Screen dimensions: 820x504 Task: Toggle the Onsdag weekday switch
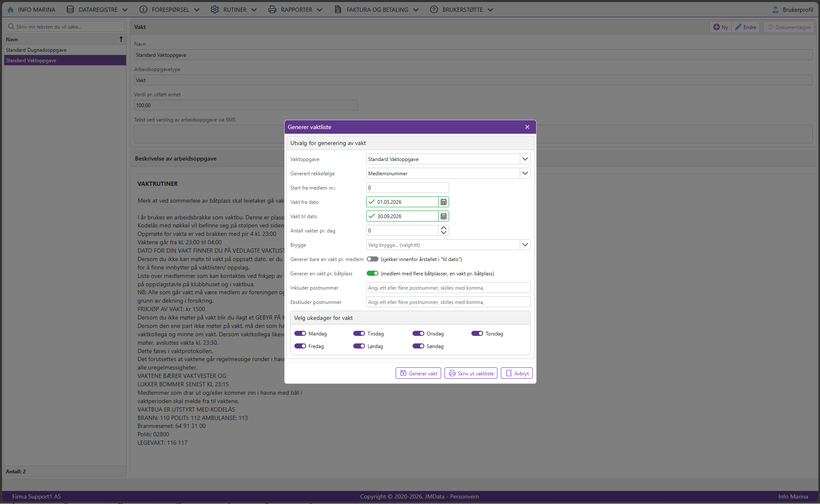[x=418, y=334]
